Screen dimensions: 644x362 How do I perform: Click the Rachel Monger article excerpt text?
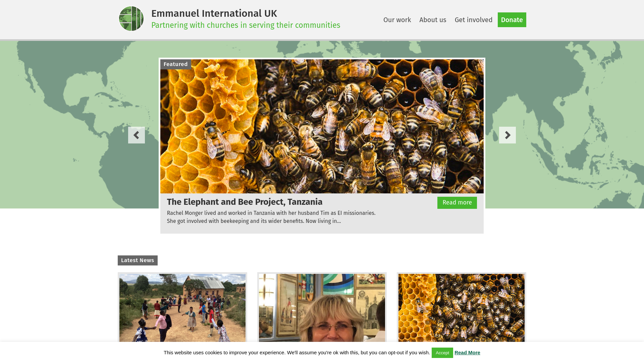point(271,217)
